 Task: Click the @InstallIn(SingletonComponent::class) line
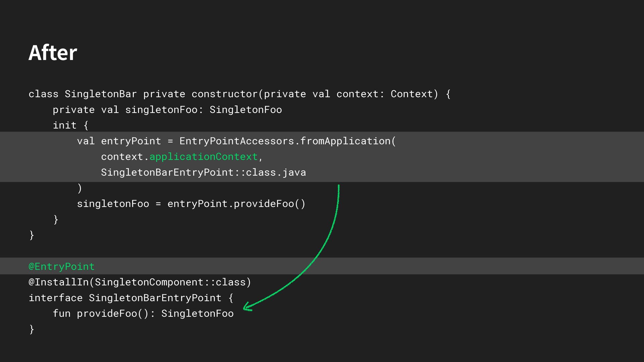click(140, 282)
